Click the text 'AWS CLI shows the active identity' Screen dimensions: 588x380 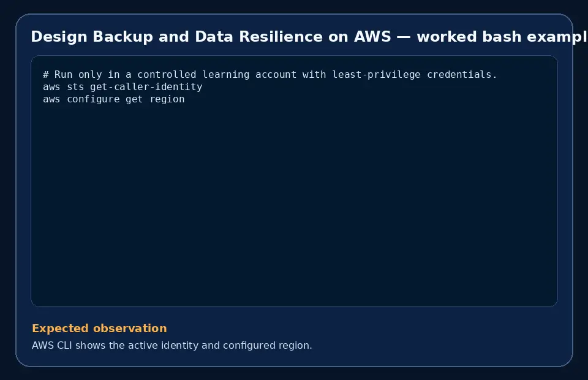click(116, 345)
